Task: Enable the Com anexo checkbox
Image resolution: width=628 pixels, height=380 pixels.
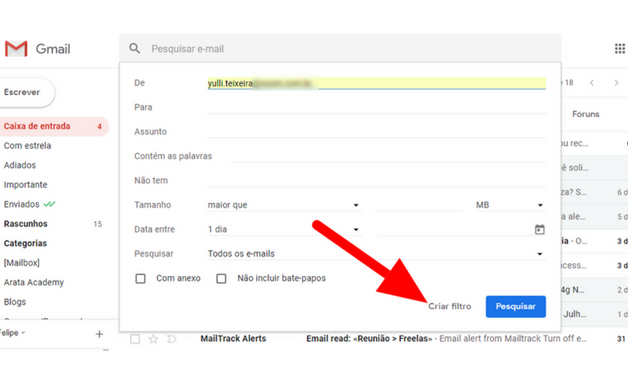Action: click(140, 278)
